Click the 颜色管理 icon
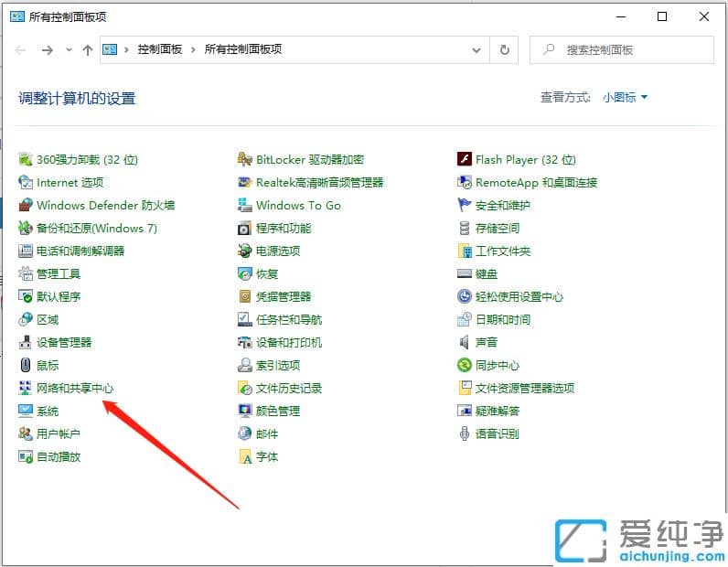This screenshot has width=728, height=567. [x=245, y=412]
